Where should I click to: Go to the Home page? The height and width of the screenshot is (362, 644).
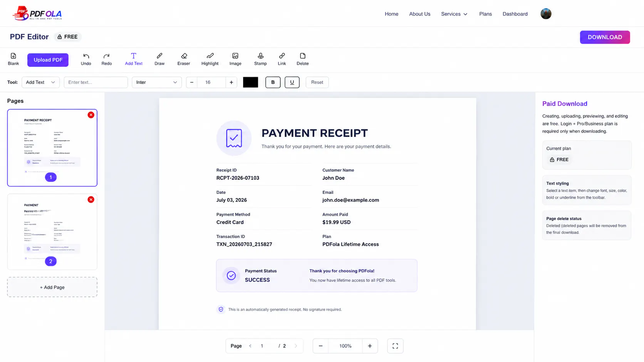point(391,14)
